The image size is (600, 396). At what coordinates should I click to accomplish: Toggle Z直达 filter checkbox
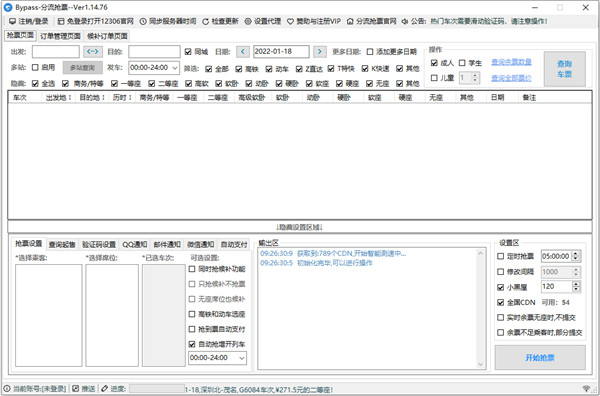click(x=299, y=69)
